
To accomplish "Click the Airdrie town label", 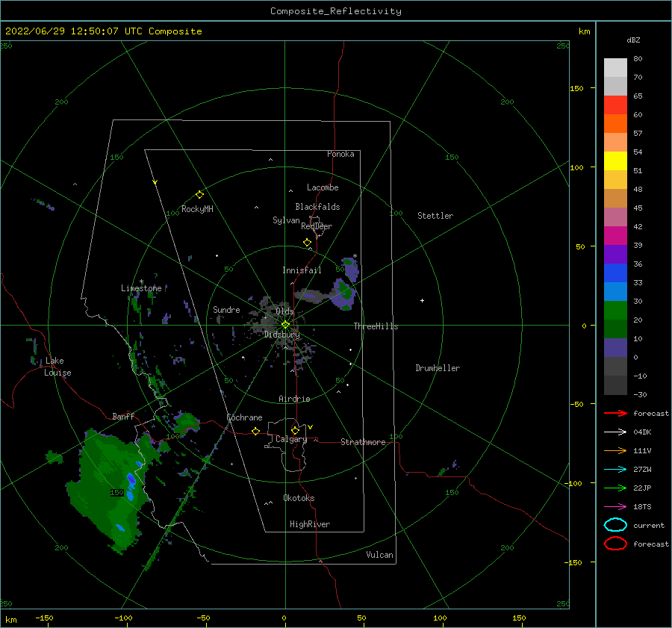I will tap(294, 399).
